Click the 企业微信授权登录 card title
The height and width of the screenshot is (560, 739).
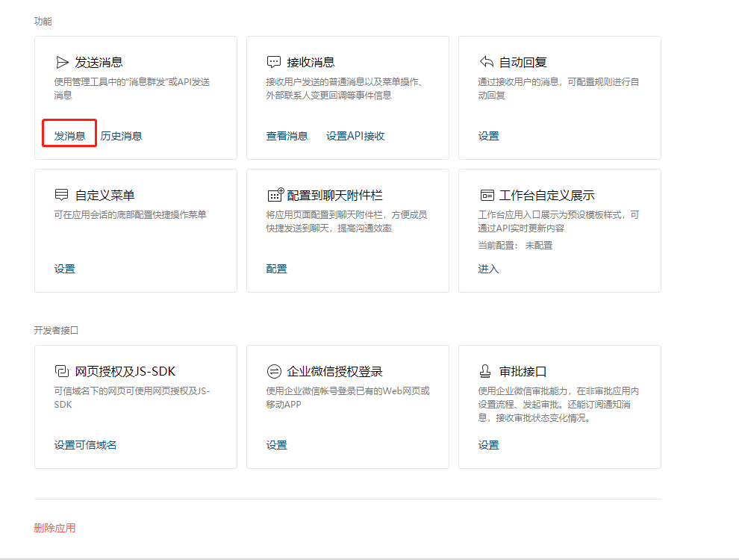(x=334, y=371)
